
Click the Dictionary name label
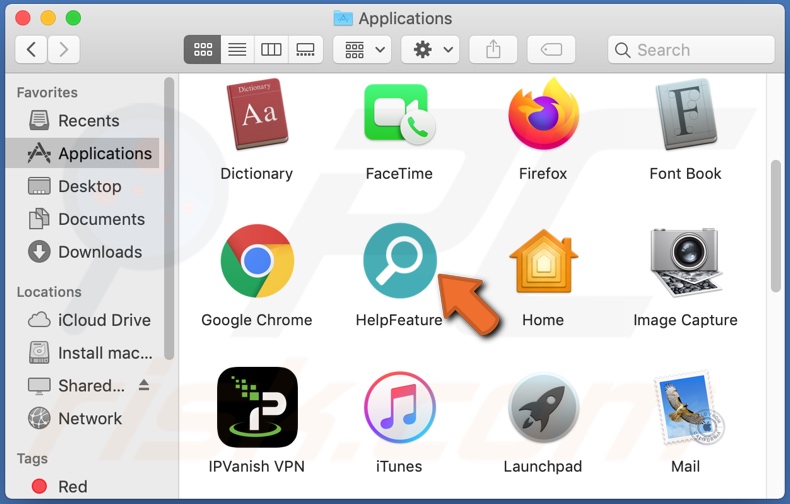click(x=257, y=173)
